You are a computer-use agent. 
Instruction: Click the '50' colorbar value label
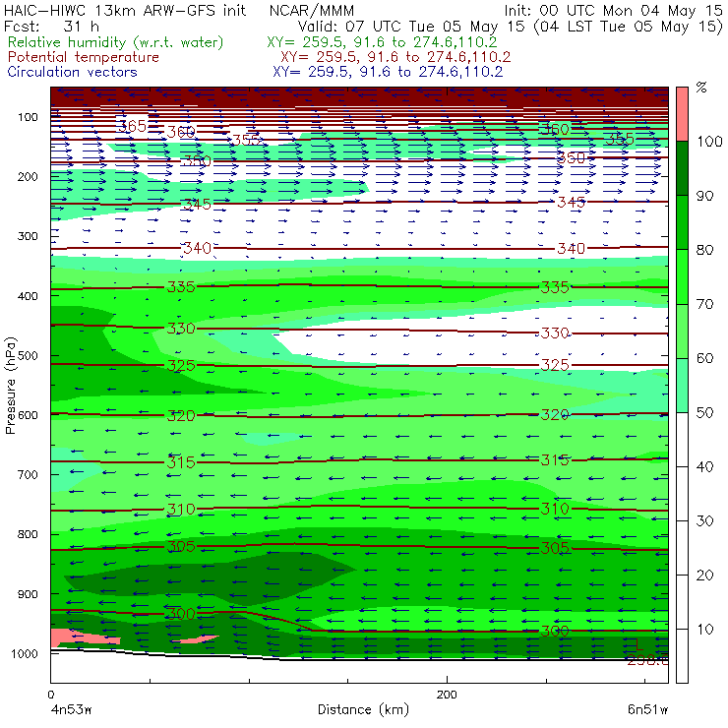tap(704, 412)
